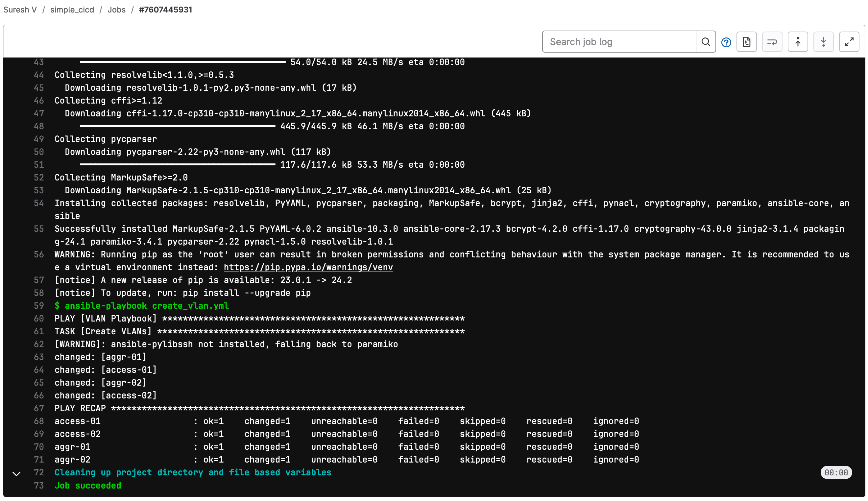Click line number 67 PLAY RECAP

click(x=39, y=408)
